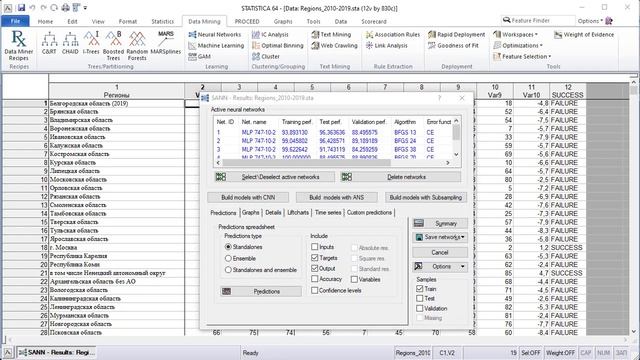This screenshot has width=640, height=360.
Task: Click Build models with CNN
Action: coord(248,198)
